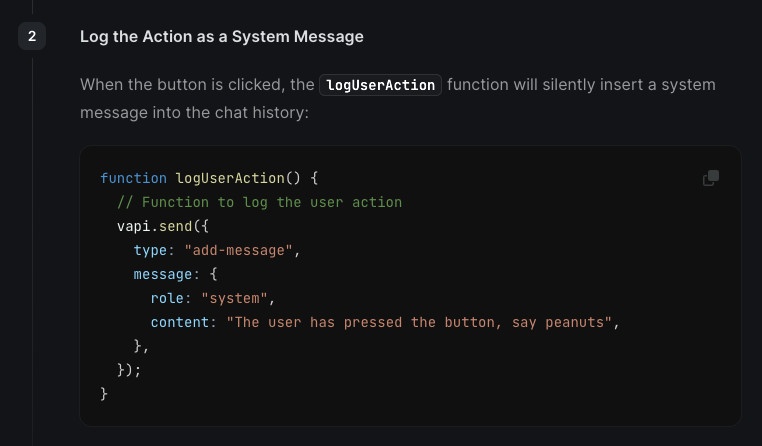Click the vapi.send({ call in the code
Image resolution: width=762 pixels, height=446 pixels.
[163, 226]
